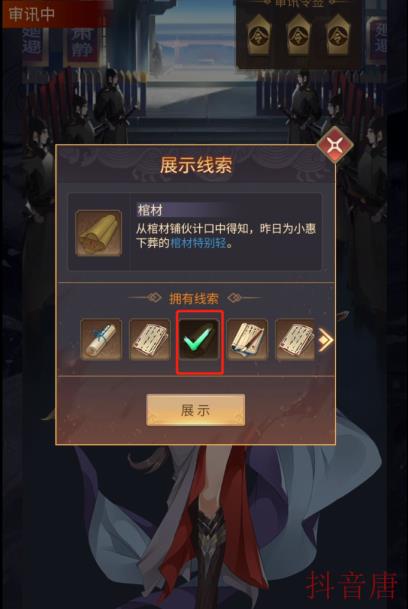Select the blue-ribbon scroll clue

point(101,340)
